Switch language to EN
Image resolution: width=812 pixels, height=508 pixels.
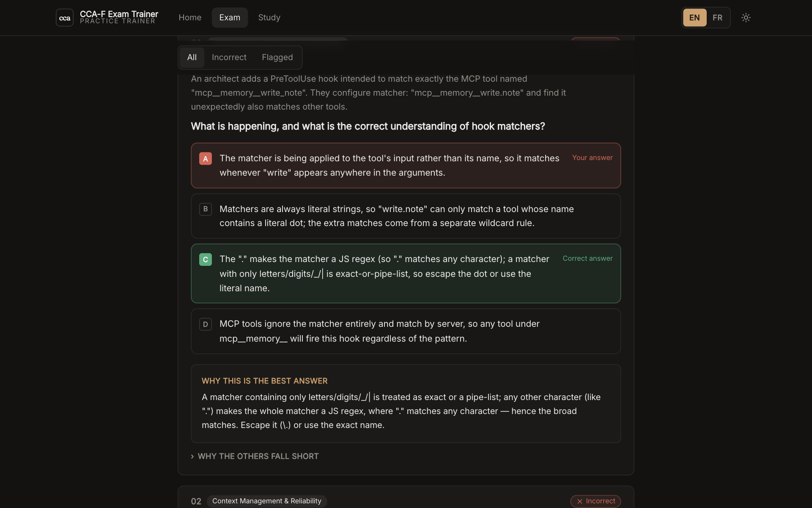click(x=694, y=18)
